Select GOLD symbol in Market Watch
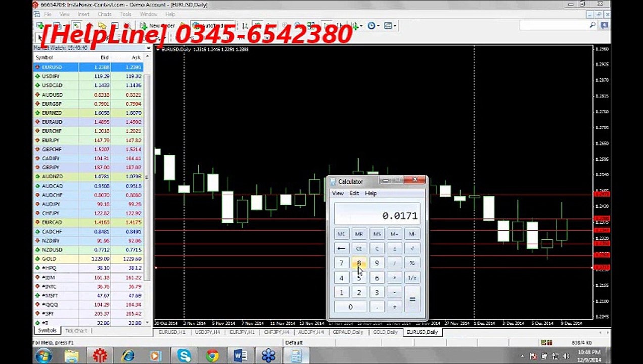The width and height of the screenshot is (643, 364). (x=49, y=259)
